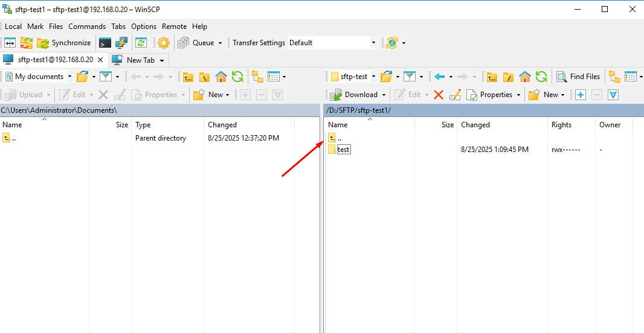The height and width of the screenshot is (333, 644).
Task: Open the Mark menu
Action: [35, 27]
